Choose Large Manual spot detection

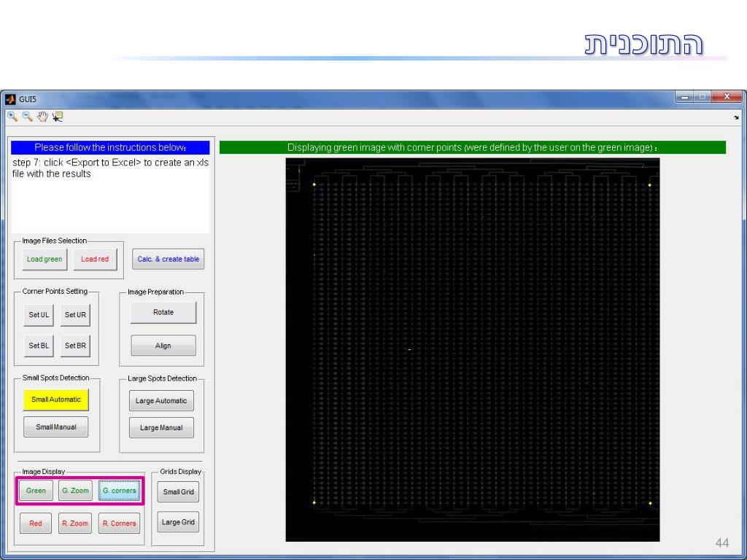(x=161, y=427)
